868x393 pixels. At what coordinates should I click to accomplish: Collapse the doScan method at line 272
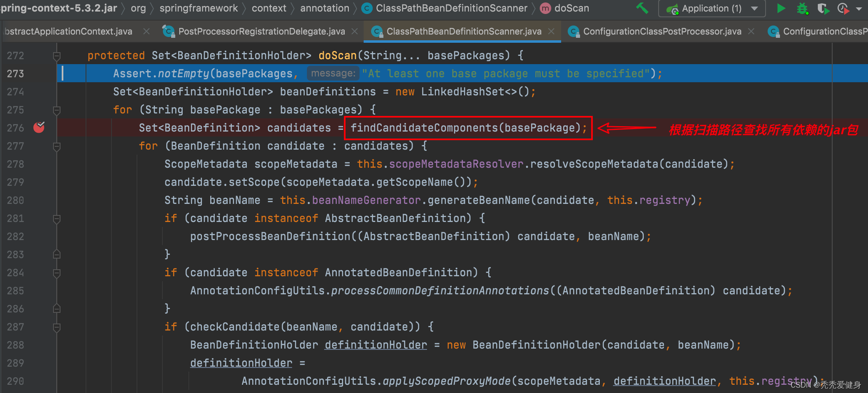tap(57, 56)
